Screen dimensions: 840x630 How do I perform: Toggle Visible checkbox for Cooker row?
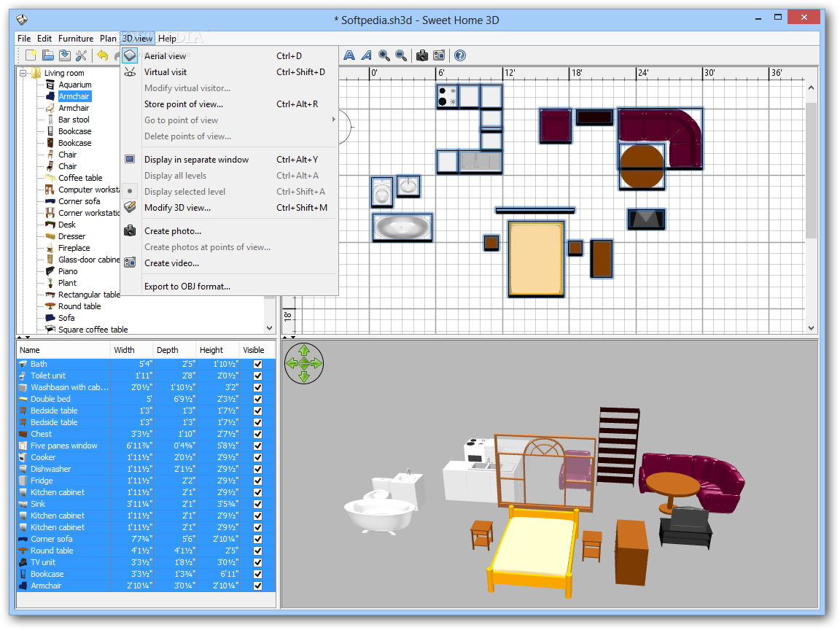257,457
